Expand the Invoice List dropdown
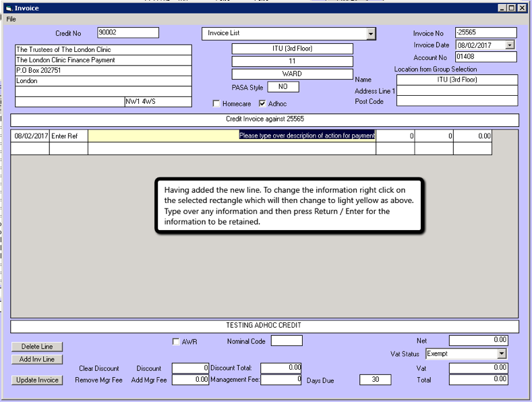The image size is (532, 402). point(371,34)
